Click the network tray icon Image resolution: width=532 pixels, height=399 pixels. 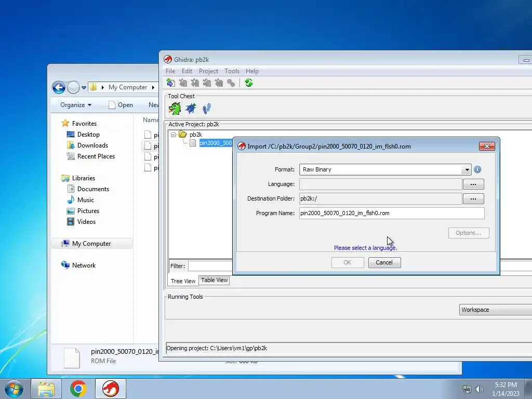467,389
